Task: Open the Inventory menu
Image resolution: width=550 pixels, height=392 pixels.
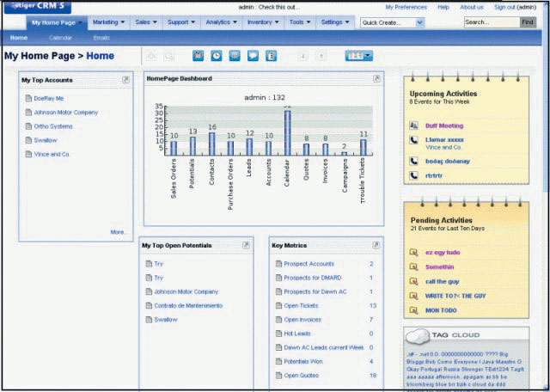Action: tap(262, 21)
